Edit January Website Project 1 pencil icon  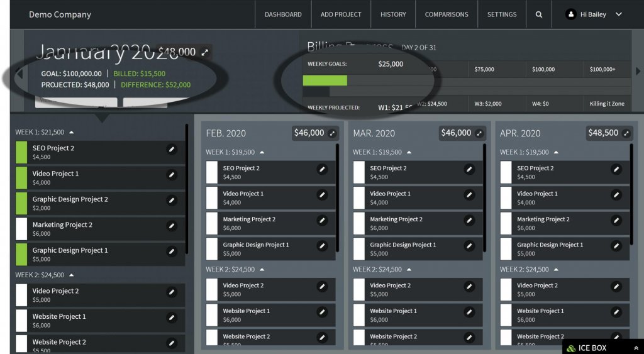(x=172, y=318)
